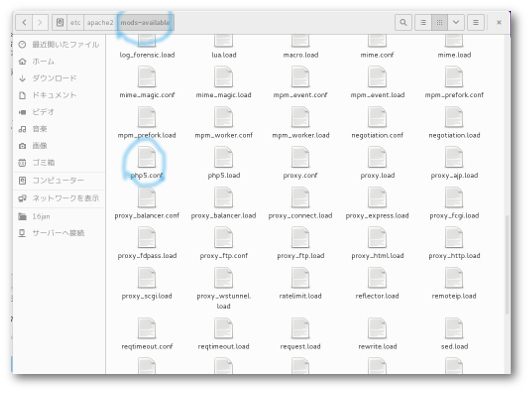Select the proxy.load file icon
This screenshot has width=530, height=393.
coord(377,157)
